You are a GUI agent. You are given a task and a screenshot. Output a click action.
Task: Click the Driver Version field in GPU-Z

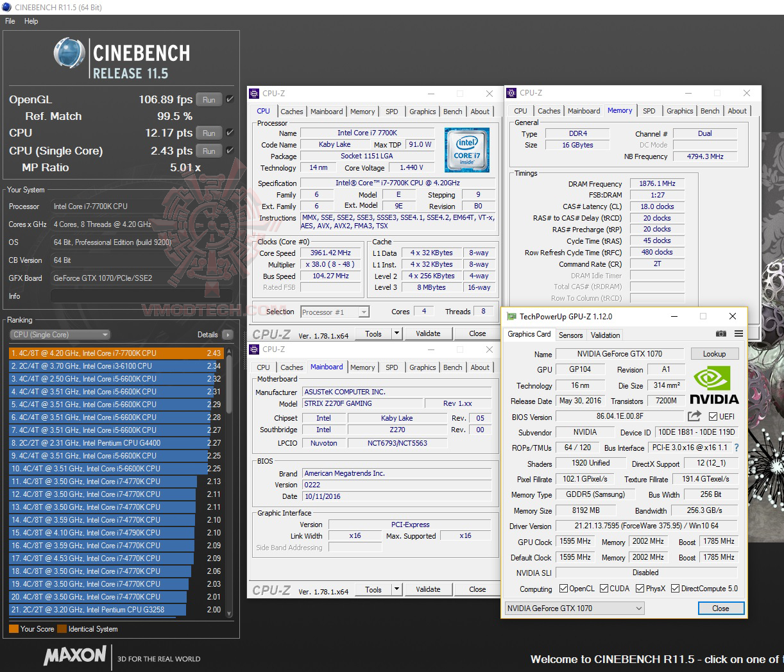[x=647, y=526]
